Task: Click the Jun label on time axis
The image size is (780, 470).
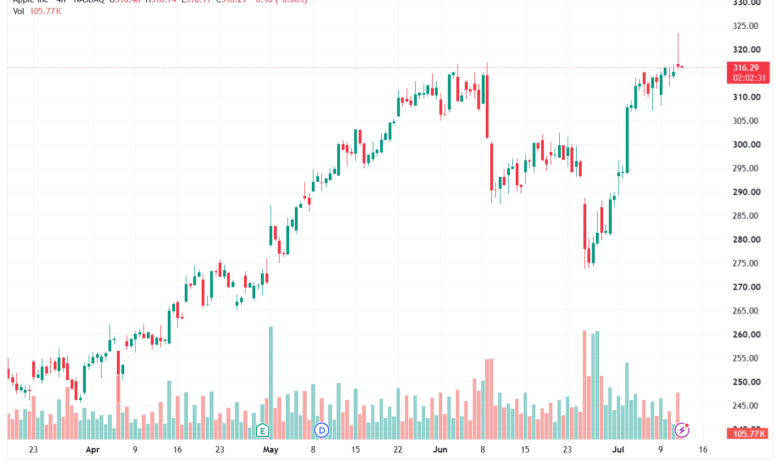Action: tap(440, 450)
